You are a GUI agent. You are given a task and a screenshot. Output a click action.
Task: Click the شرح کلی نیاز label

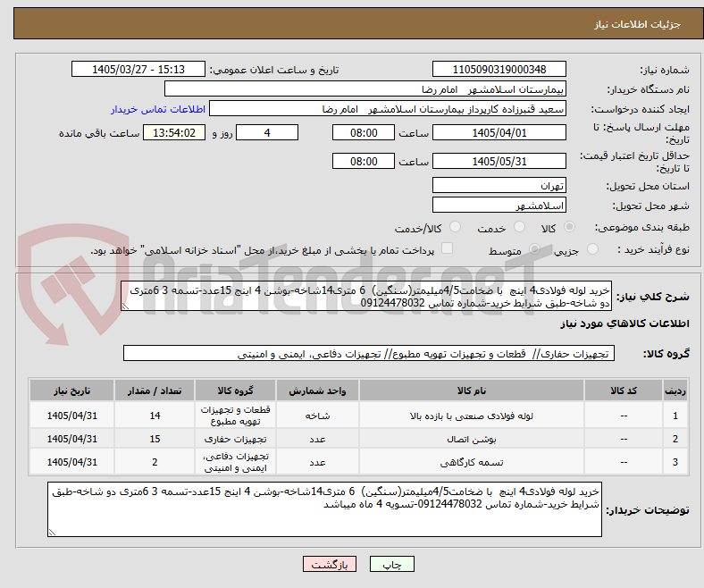[x=652, y=297]
